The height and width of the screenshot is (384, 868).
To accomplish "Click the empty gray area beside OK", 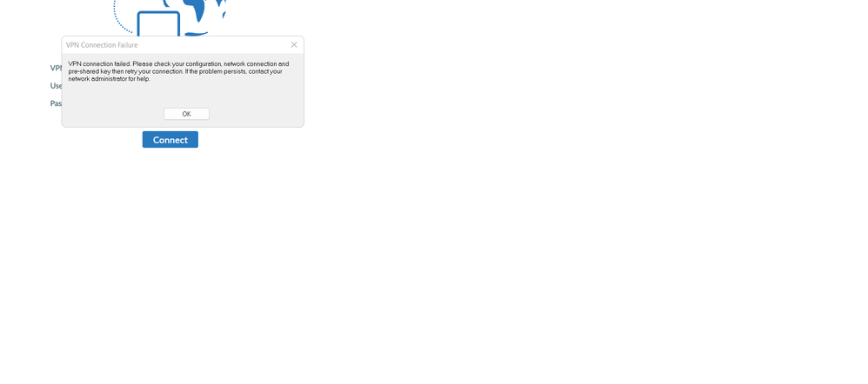I will point(255,114).
